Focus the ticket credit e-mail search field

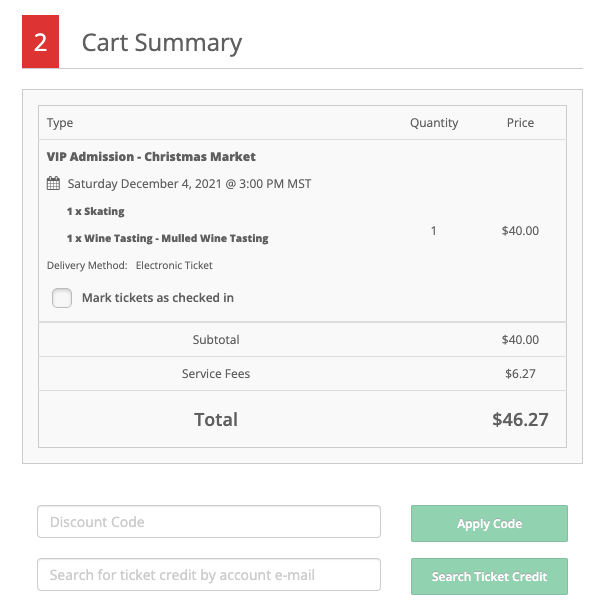click(209, 575)
